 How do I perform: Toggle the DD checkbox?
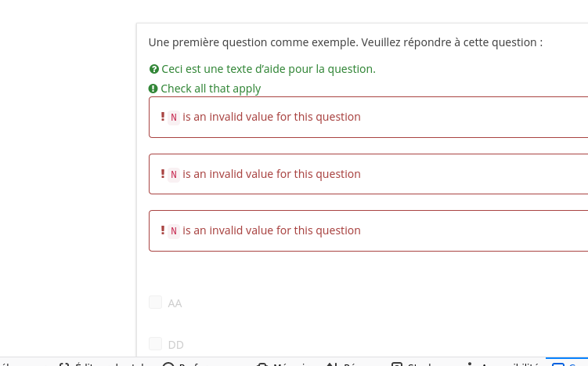pyautogui.click(x=155, y=344)
